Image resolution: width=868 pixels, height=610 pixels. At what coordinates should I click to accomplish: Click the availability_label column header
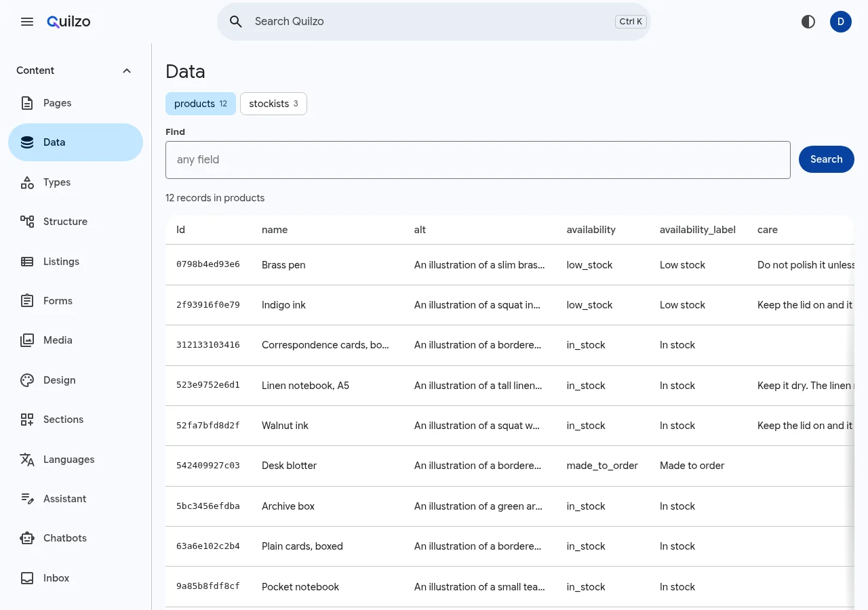[698, 230]
